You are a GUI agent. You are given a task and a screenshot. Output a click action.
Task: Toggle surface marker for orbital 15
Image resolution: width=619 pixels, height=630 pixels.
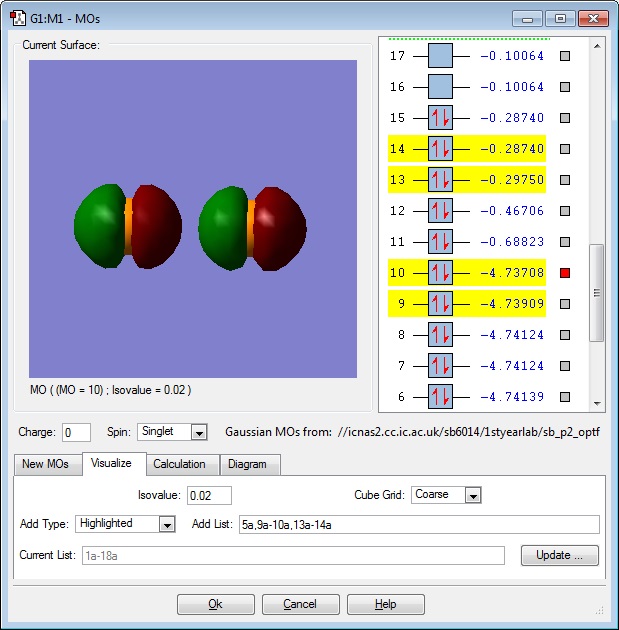[565, 118]
